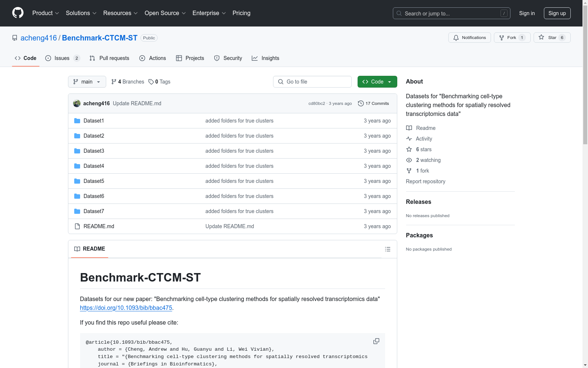Click Report repository link
This screenshot has height=368, width=588.
coord(426,181)
